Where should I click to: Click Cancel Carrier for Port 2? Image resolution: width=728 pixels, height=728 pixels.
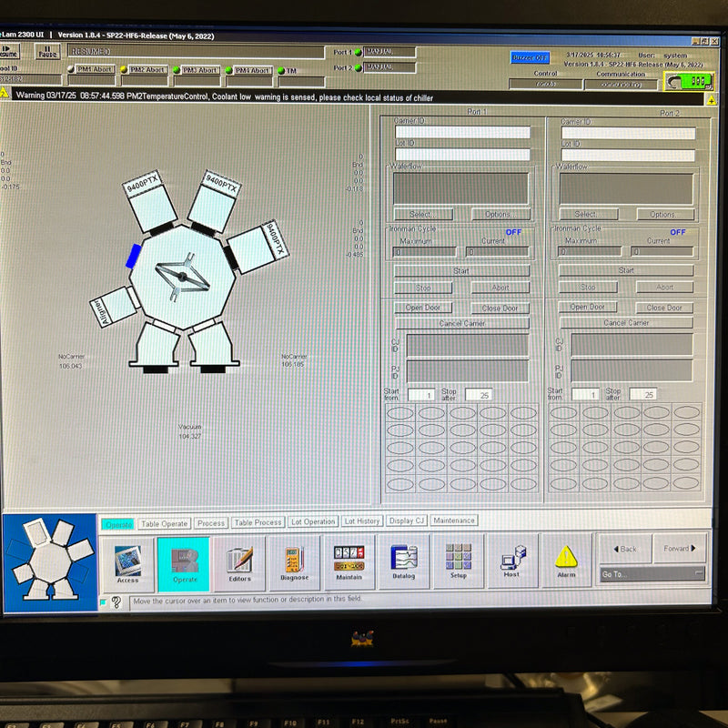coord(626,323)
